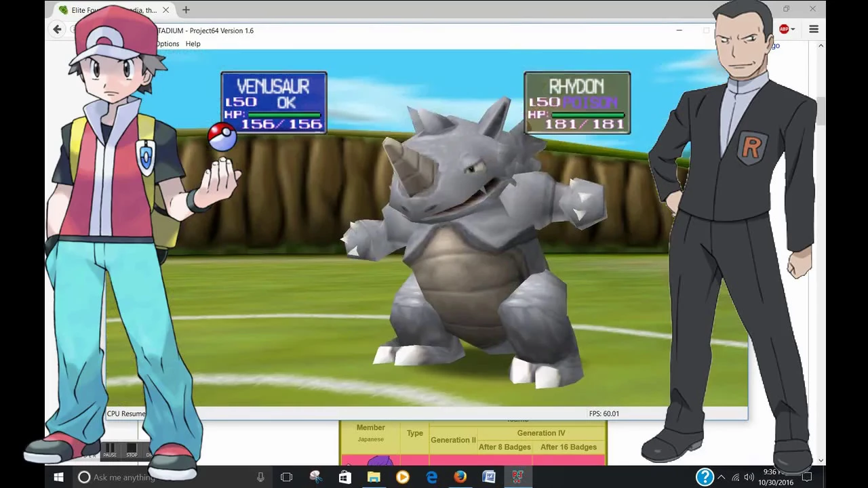868x488 pixels.
Task: Open the Windows Store taskbar icon
Action: (x=344, y=477)
